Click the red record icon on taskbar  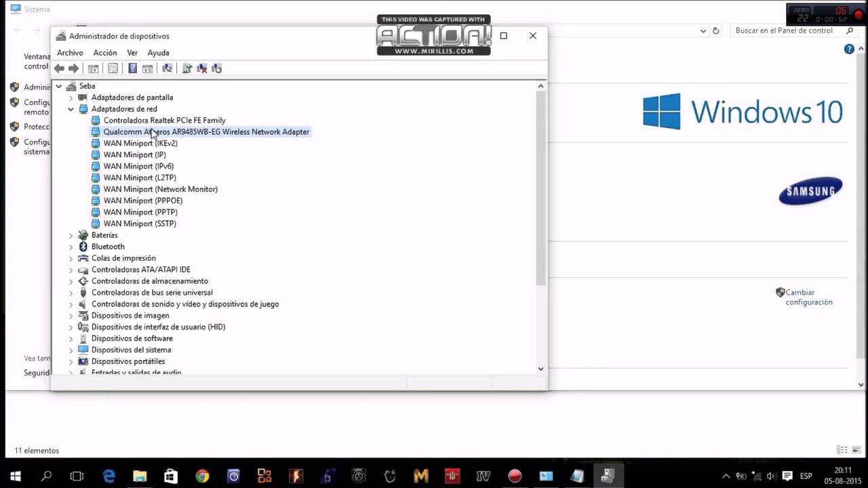tap(515, 476)
